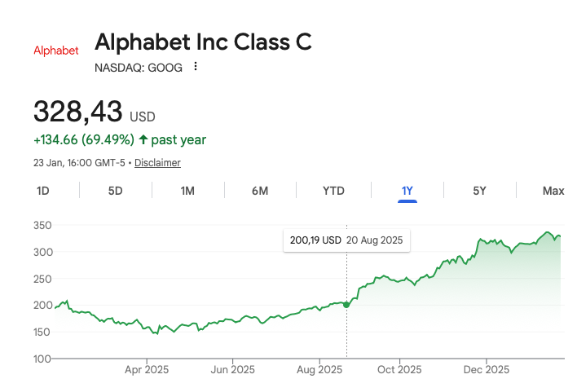577x392 pixels.
Task: Open the three-dot more options menu
Action: (196, 67)
